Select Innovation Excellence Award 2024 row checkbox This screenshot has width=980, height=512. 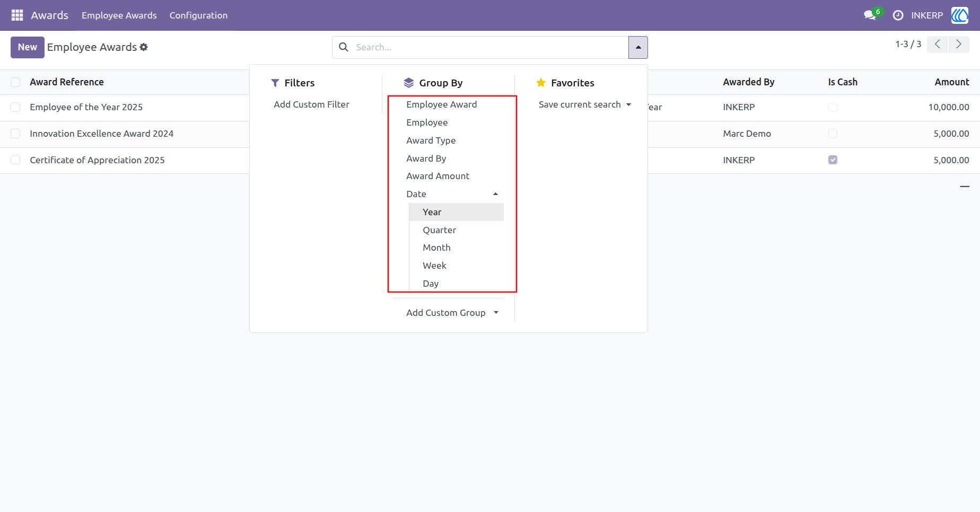click(x=15, y=134)
